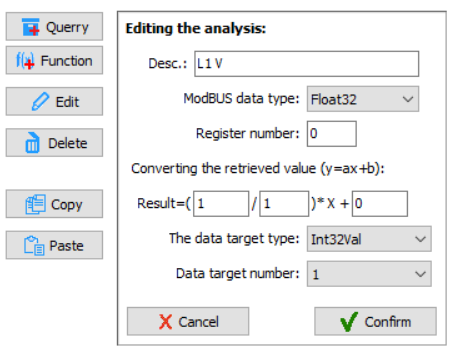Click the Int32Val dropdown chevron arrow
The image size is (453, 364).
pyautogui.click(x=420, y=239)
